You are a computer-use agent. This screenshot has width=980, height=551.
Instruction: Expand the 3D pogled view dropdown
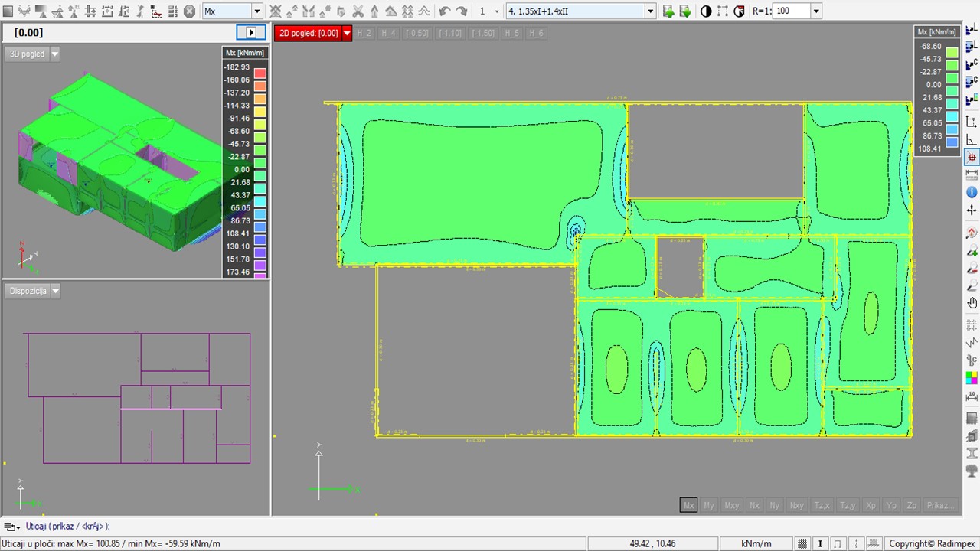(54, 54)
